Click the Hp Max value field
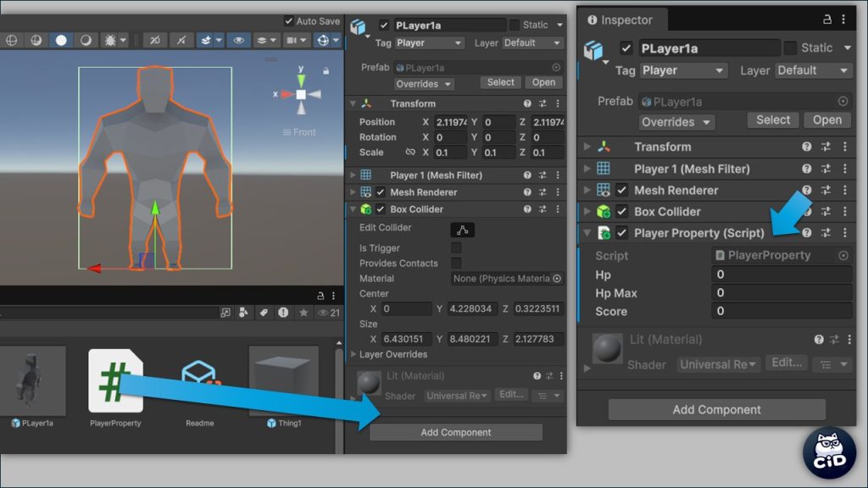868x488 pixels. (x=781, y=293)
